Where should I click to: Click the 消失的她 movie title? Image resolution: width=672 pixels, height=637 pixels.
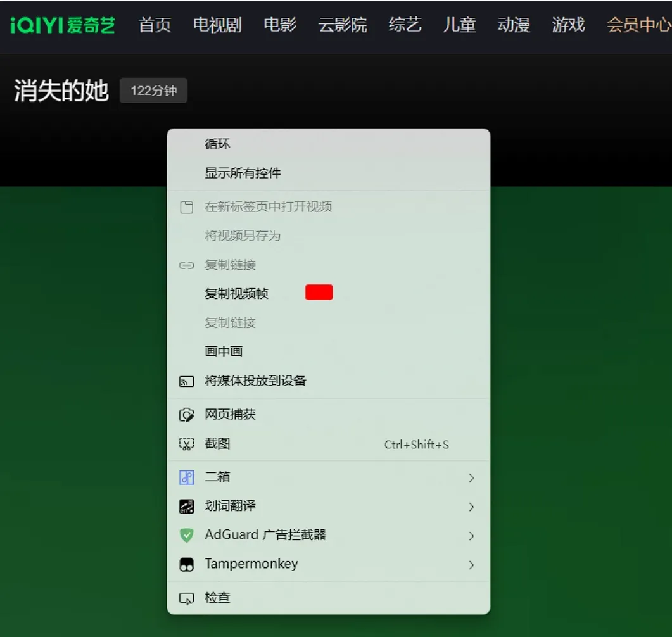click(61, 91)
